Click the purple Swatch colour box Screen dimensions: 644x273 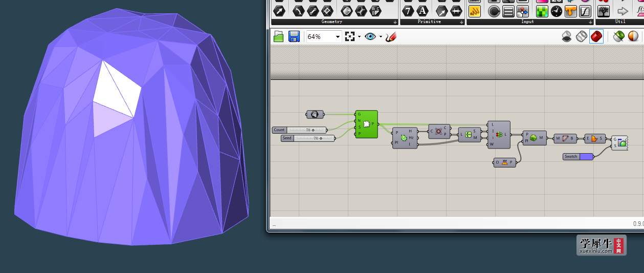coord(586,156)
